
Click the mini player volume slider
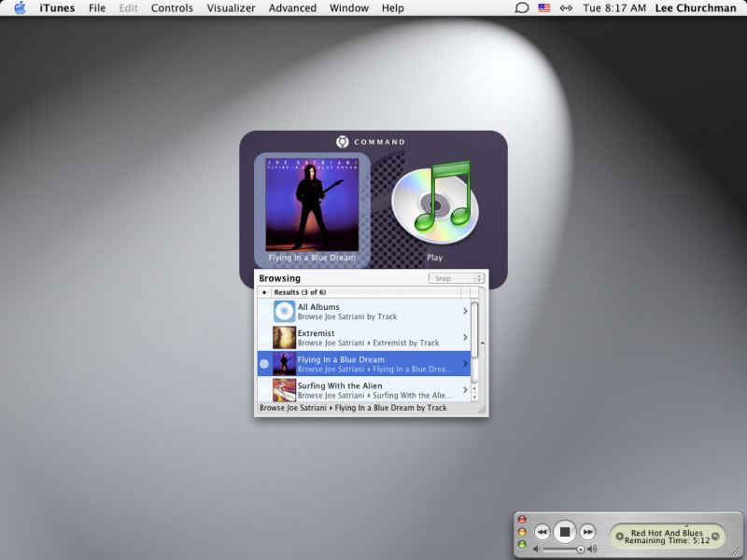[561, 549]
